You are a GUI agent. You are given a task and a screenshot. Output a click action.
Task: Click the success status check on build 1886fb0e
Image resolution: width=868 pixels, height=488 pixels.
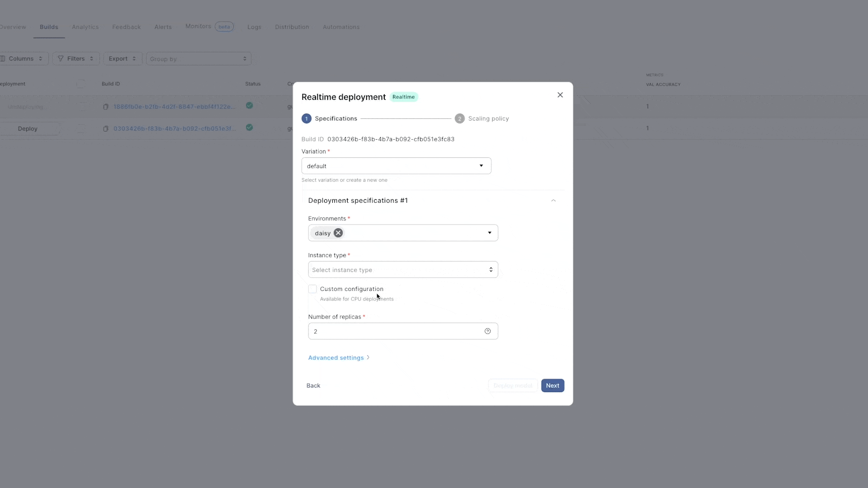(x=250, y=105)
